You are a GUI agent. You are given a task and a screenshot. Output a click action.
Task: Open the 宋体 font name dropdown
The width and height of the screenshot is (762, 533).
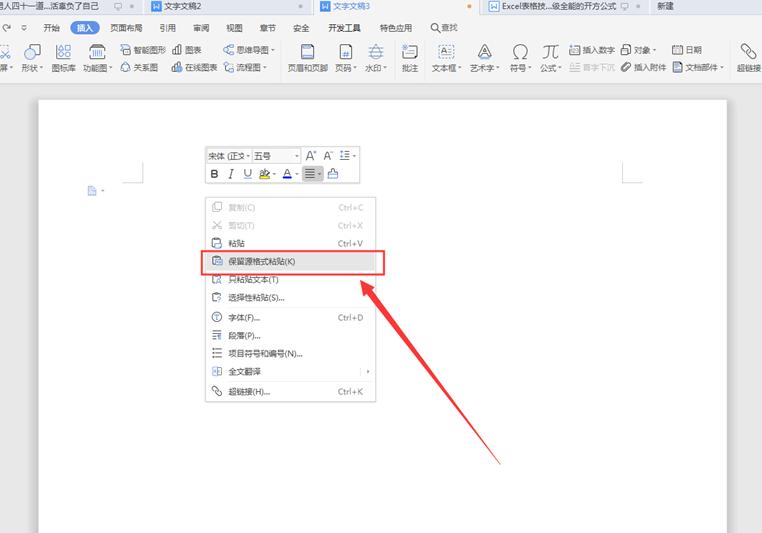coord(228,156)
